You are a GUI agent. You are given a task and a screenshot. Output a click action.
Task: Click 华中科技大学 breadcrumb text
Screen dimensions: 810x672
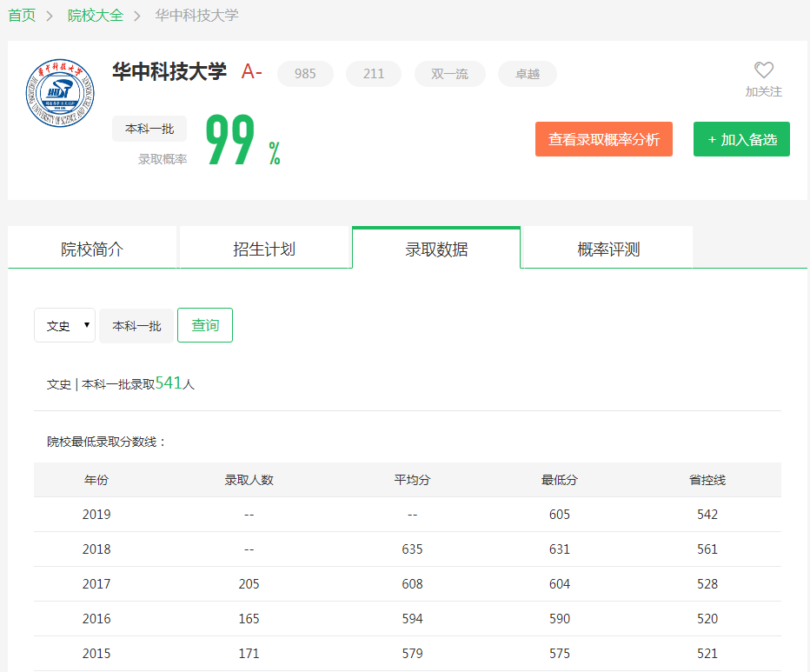[196, 16]
